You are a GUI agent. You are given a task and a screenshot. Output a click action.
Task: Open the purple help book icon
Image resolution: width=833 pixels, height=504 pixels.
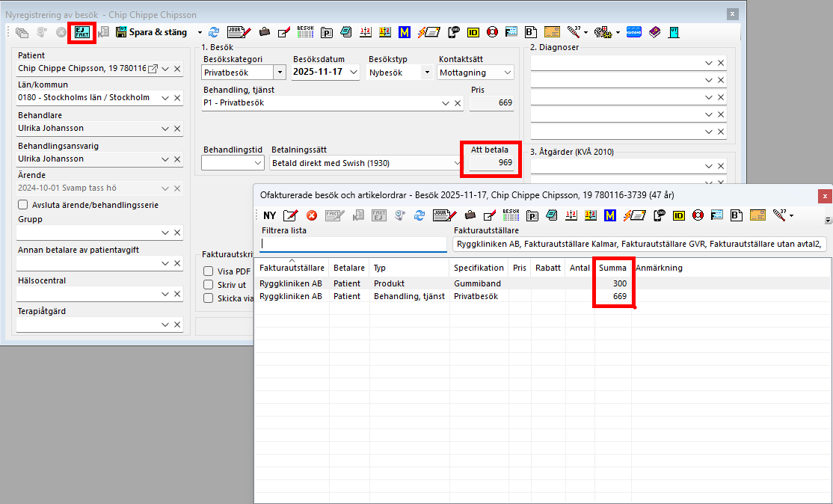[x=654, y=32]
